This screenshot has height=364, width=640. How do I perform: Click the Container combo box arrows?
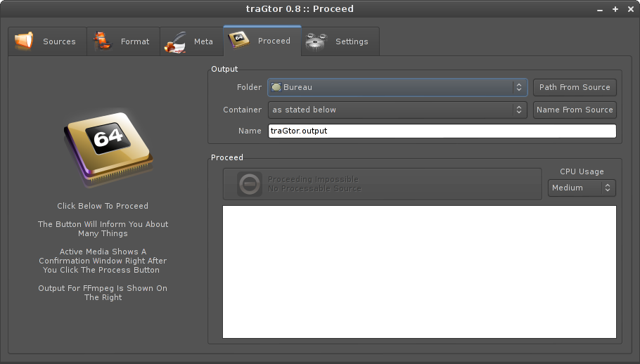coord(519,110)
